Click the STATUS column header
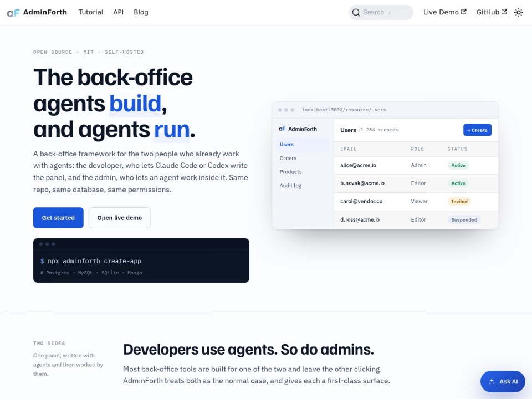Image resolution: width=532 pixels, height=399 pixels. coord(457,149)
